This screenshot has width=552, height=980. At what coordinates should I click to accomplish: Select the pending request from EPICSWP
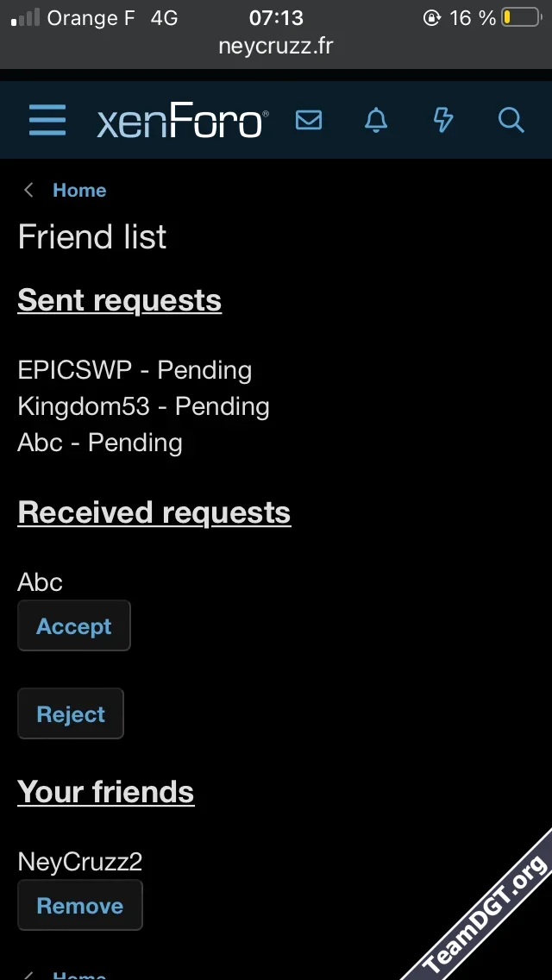[x=135, y=369]
